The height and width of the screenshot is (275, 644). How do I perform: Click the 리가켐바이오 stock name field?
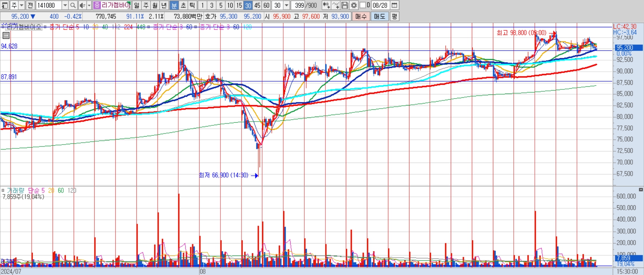tap(116, 5)
